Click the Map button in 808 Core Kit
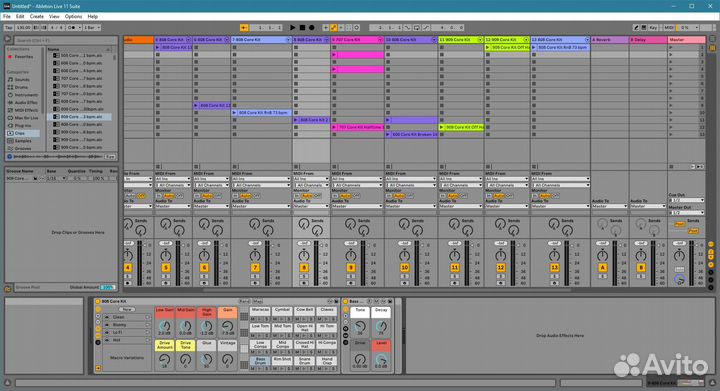Viewport: 720px width, 391px height. [x=257, y=301]
